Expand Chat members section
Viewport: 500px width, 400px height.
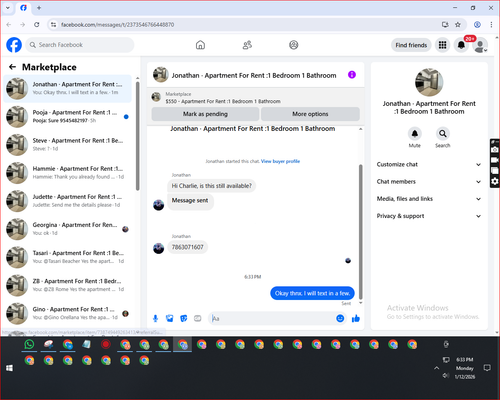(429, 182)
